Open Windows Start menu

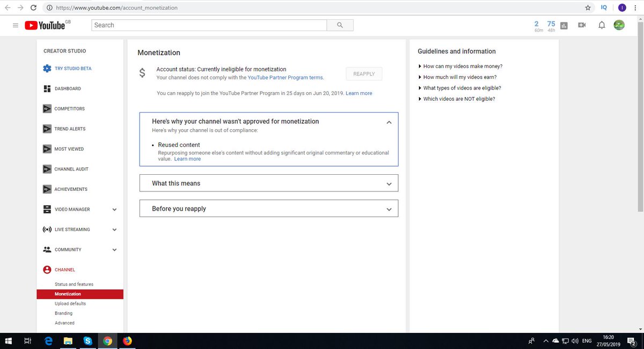(9, 340)
